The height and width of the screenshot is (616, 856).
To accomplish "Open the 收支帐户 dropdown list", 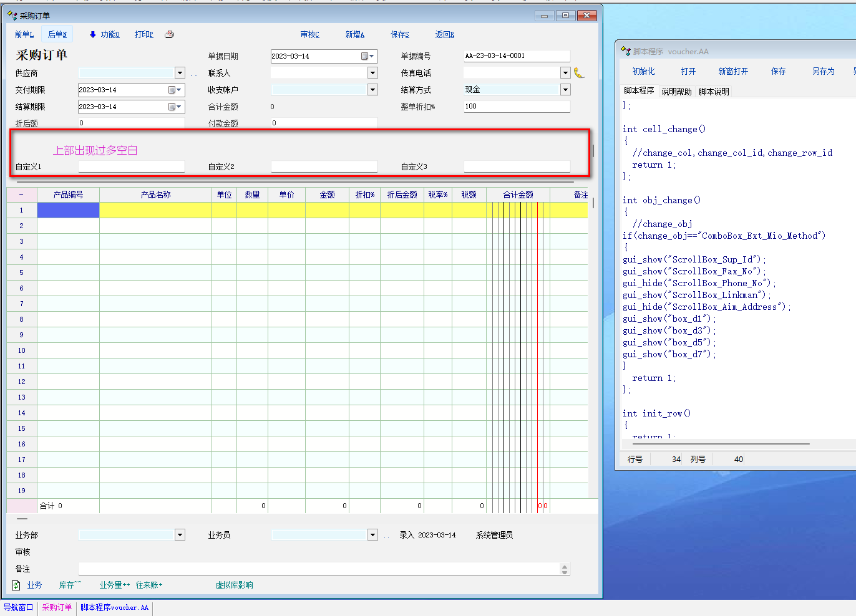I will point(372,90).
